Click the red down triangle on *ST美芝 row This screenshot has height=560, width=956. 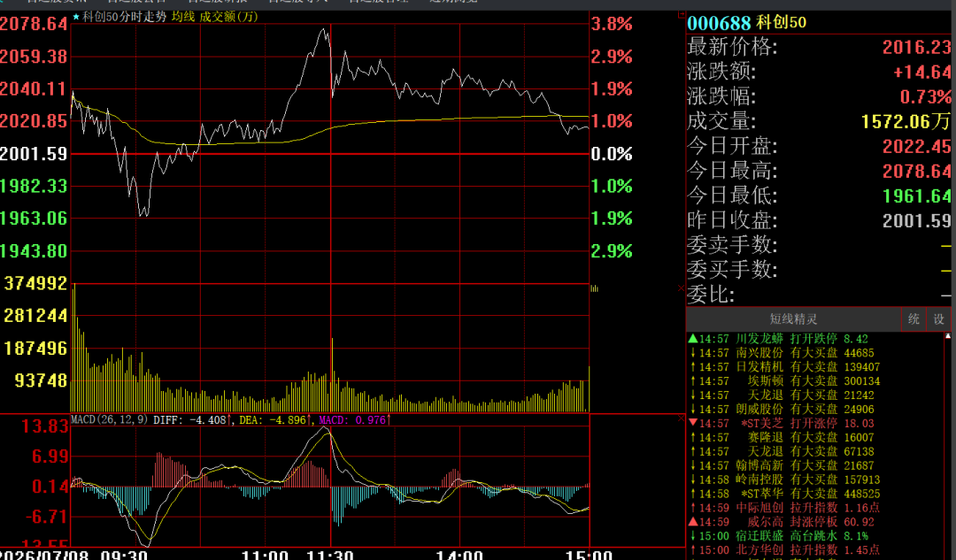click(692, 423)
